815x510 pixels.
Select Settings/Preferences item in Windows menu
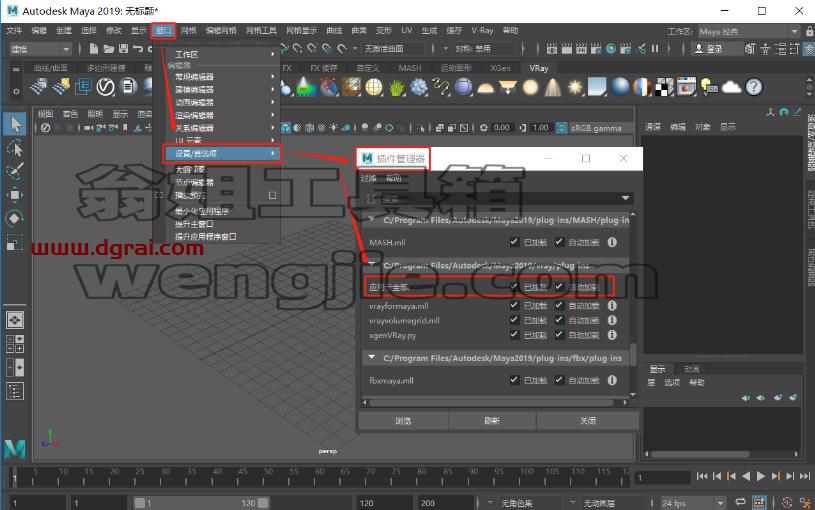pyautogui.click(x=222, y=153)
